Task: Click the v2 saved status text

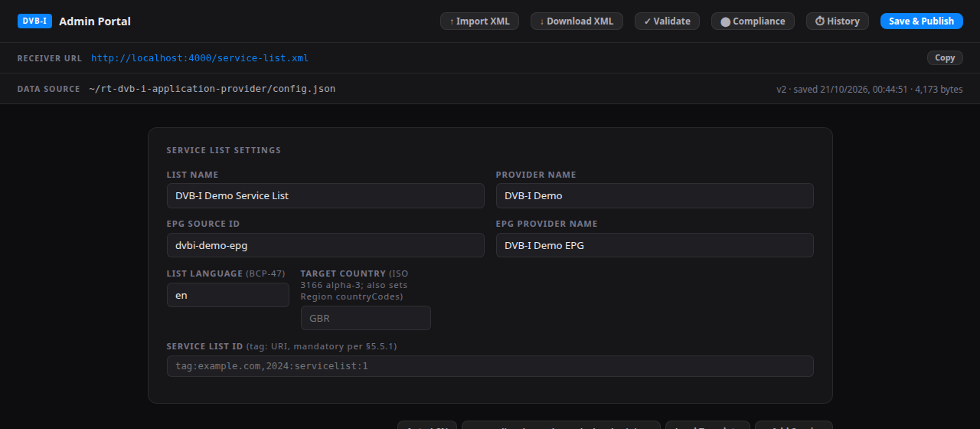Action: [870, 90]
